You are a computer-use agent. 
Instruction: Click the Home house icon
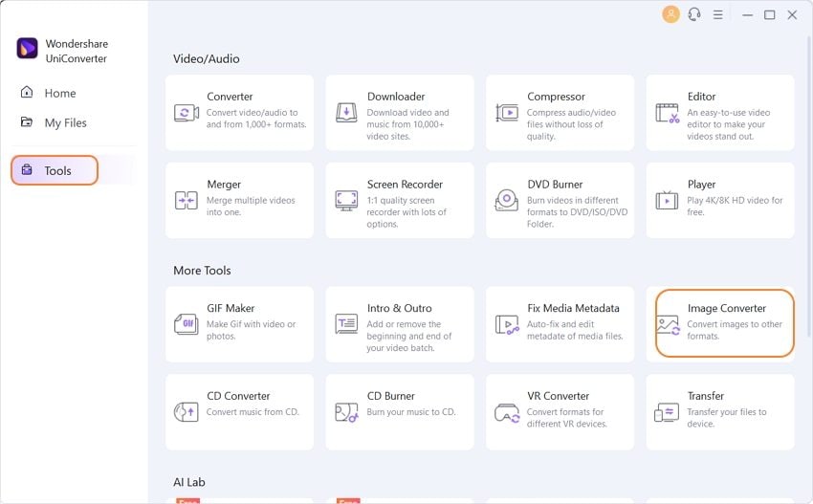point(27,93)
